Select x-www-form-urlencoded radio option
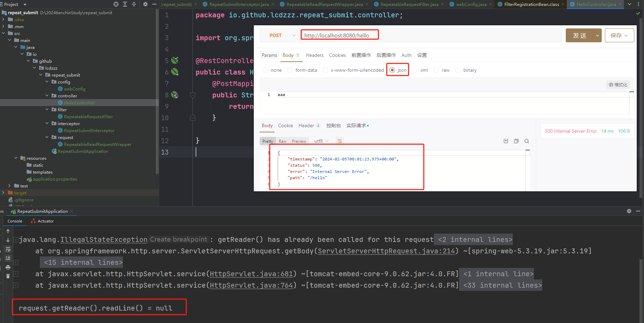Viewport: 644px width, 323px height. 325,70
